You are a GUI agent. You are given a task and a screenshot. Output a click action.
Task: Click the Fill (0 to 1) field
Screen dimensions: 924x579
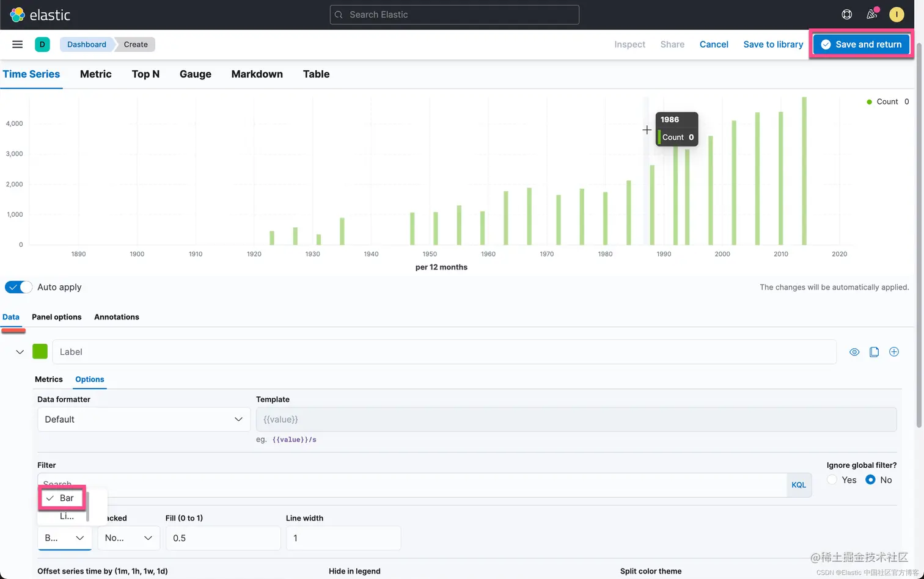[x=223, y=538]
